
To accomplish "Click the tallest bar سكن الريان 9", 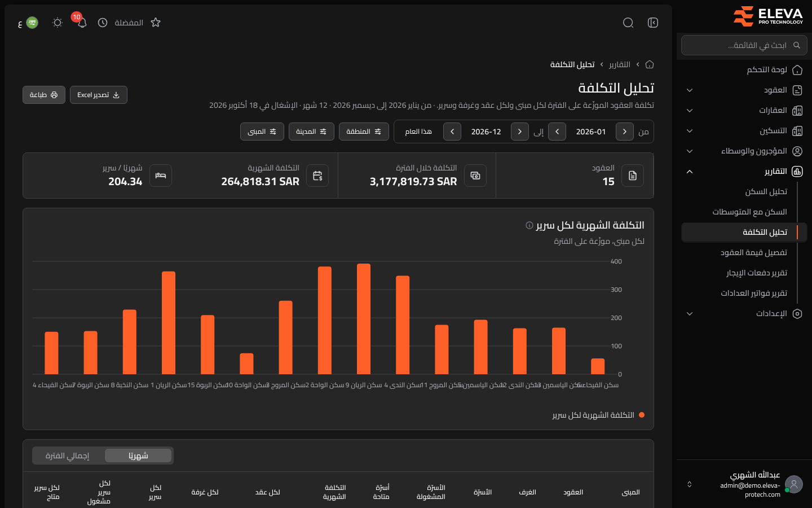I will click(364, 319).
